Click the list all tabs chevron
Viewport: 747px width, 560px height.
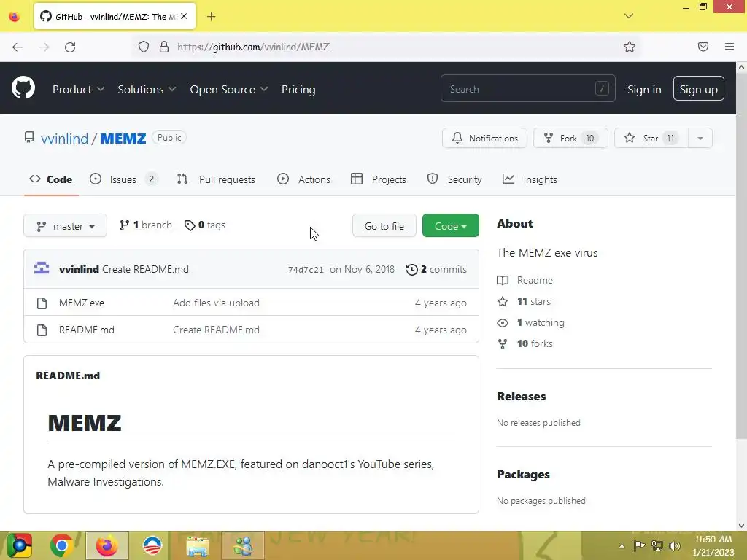[629, 16]
